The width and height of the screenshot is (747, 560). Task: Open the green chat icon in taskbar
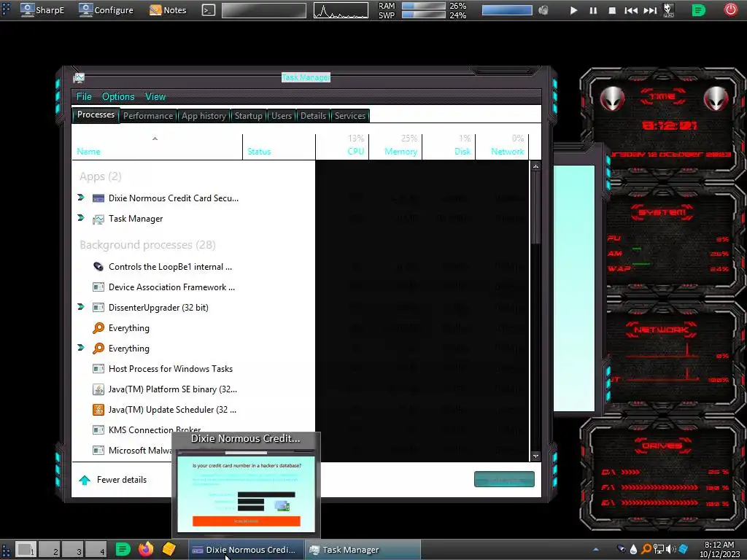123,550
